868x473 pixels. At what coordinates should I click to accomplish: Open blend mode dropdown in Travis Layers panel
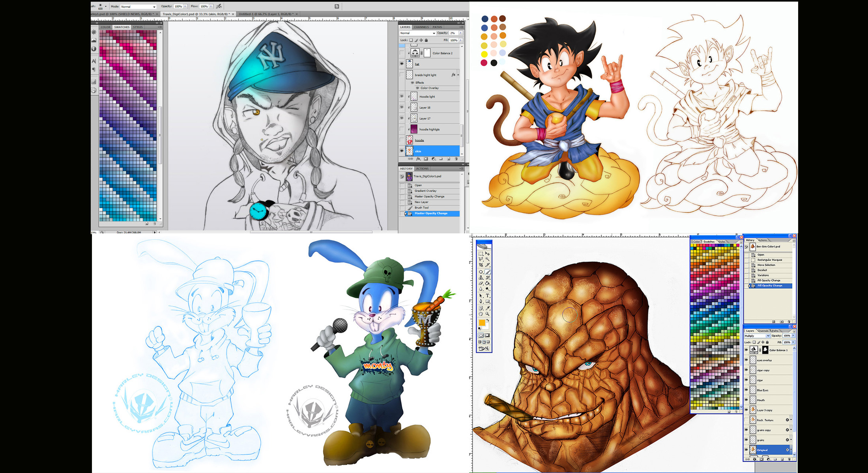[x=417, y=33]
